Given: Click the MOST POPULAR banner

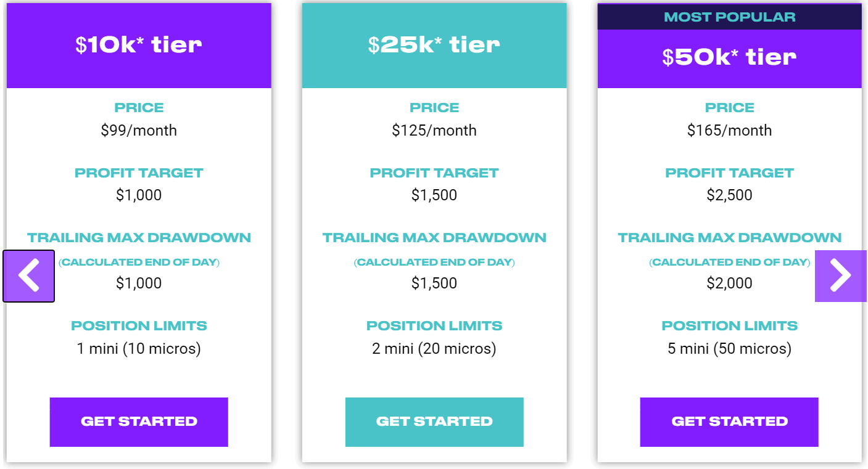Looking at the screenshot, I should 729,17.
